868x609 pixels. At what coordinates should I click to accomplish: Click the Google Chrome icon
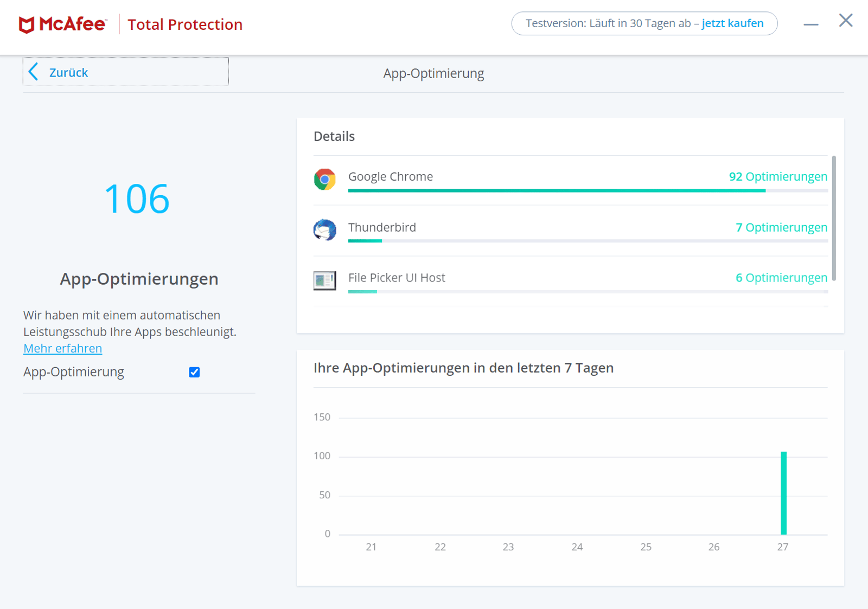pyautogui.click(x=324, y=179)
